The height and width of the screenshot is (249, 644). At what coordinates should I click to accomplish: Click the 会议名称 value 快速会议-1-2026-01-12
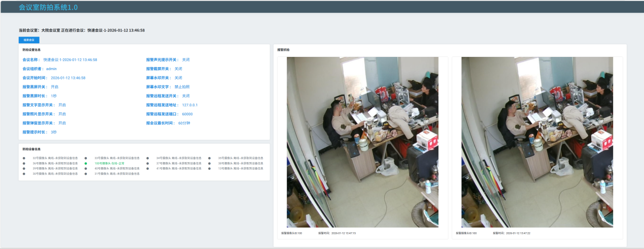click(x=70, y=59)
